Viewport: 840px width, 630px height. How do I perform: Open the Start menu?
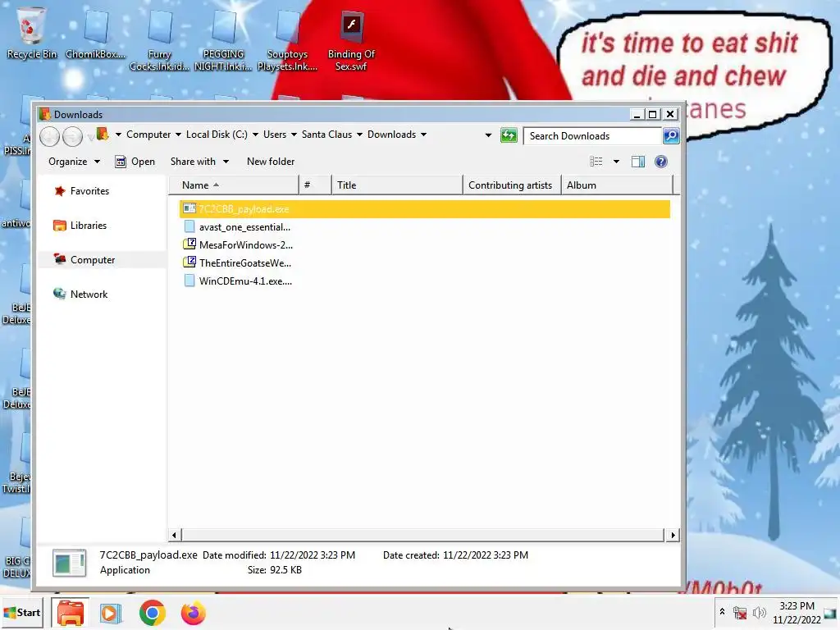tap(22, 613)
